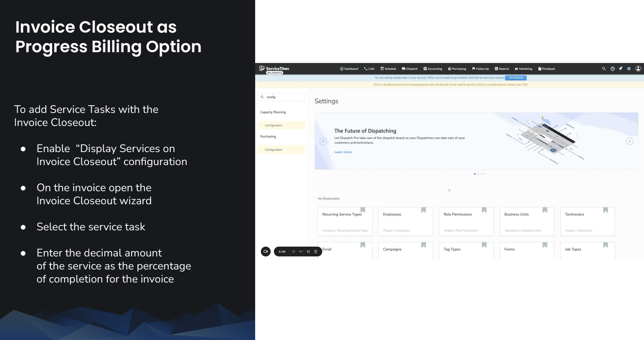The image size is (644, 340).
Task: Click the Get Started button
Action: (x=516, y=77)
